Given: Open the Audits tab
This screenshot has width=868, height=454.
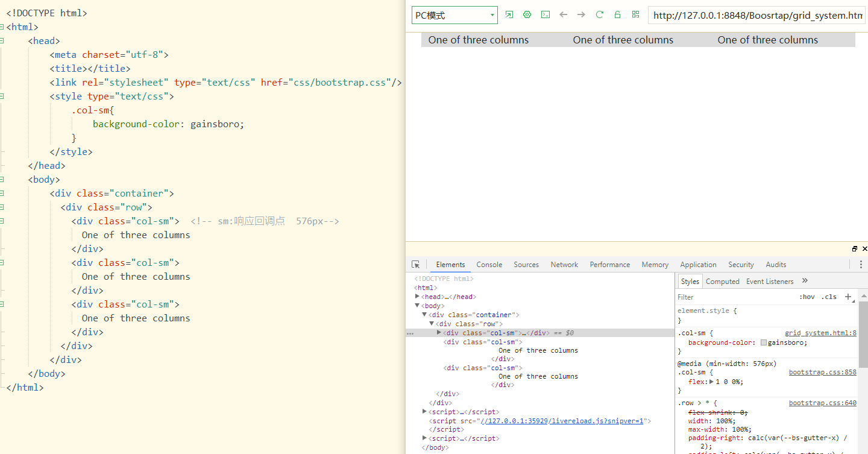Looking at the screenshot, I should coord(776,265).
